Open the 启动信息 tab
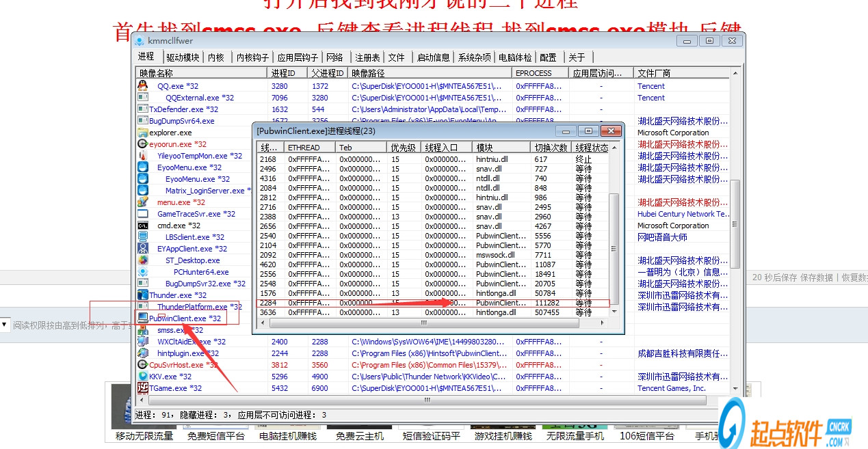Viewport: 868px width, 449px height. point(434,57)
